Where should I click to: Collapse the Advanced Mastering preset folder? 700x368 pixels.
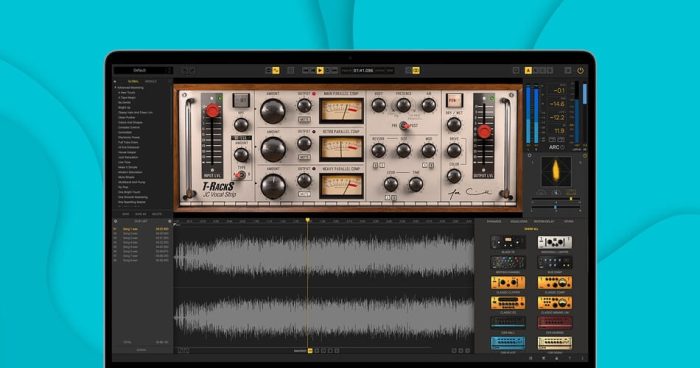[115, 88]
